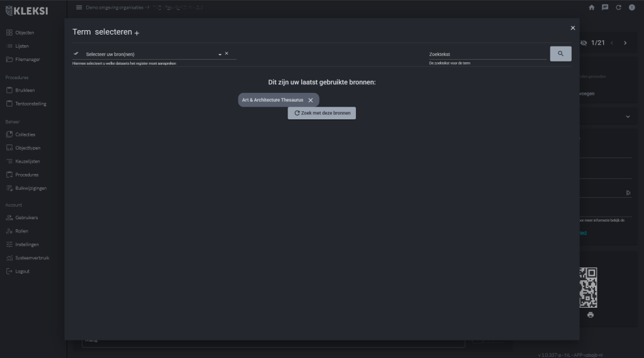Click the refresh icon in top bar
Screen dimensions: 644x358
coord(618,8)
